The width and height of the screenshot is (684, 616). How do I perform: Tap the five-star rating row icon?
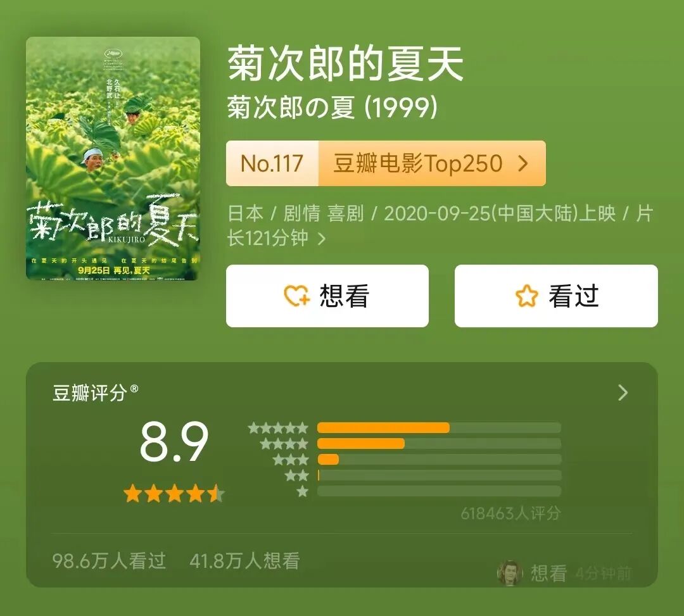click(278, 428)
